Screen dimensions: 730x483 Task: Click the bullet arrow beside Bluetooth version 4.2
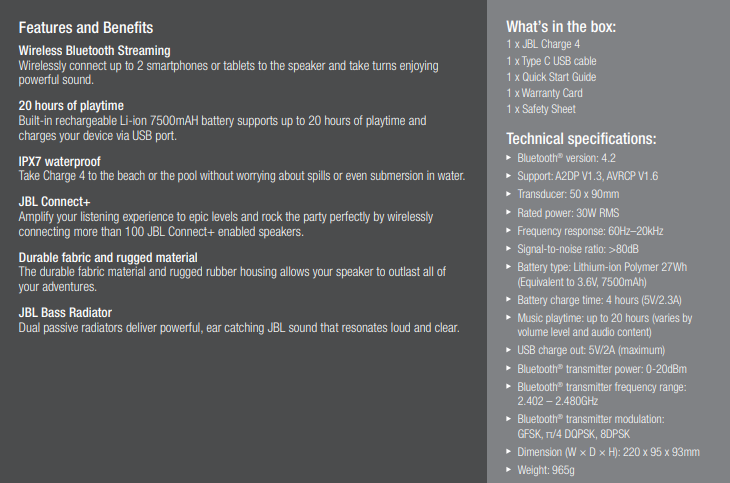[509, 158]
